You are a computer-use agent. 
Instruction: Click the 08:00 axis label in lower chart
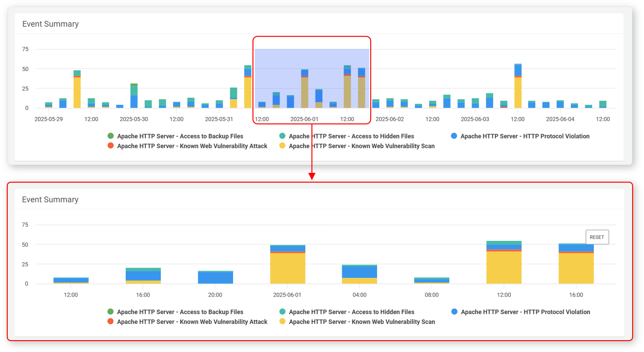pos(432,295)
